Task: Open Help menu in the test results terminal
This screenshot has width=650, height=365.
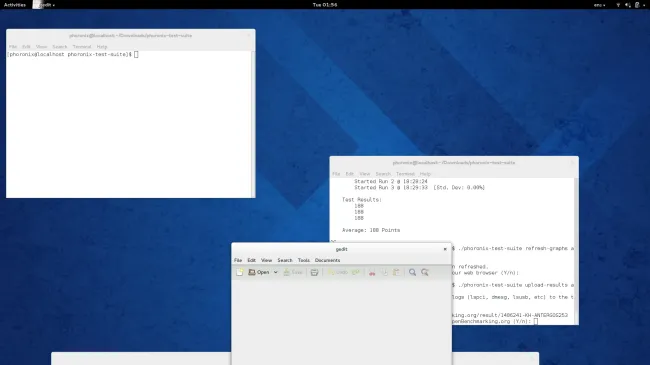Action: (425, 174)
